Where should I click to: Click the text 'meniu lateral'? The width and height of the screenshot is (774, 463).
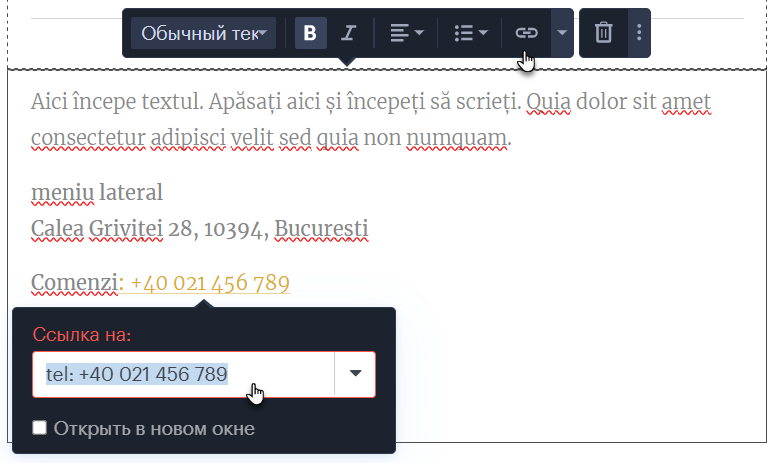(x=97, y=193)
